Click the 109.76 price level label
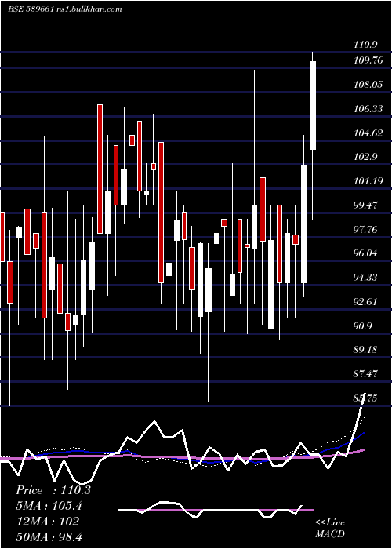 (368, 60)
